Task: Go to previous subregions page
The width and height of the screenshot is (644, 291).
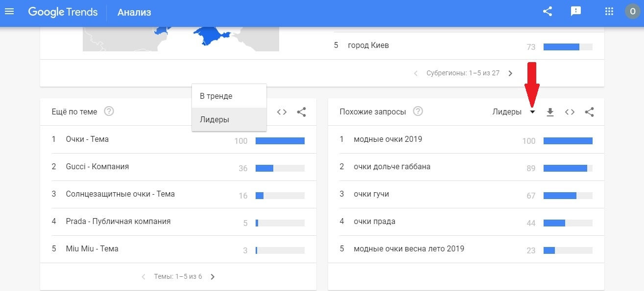Action: (416, 73)
